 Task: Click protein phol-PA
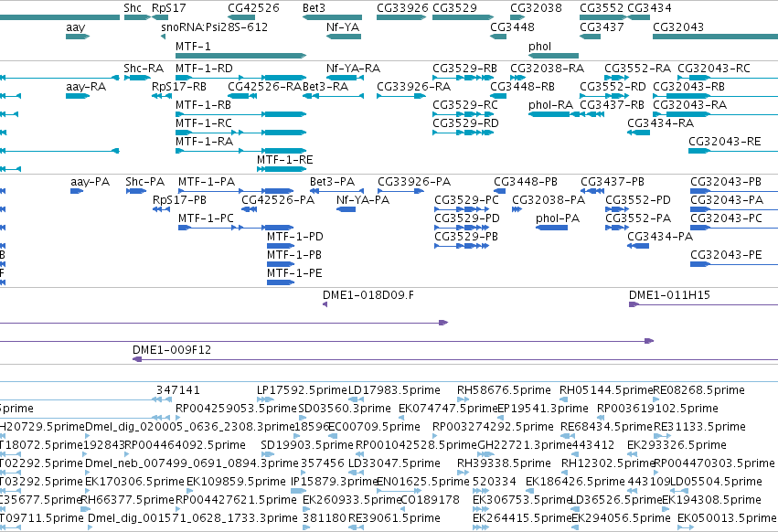(552, 228)
